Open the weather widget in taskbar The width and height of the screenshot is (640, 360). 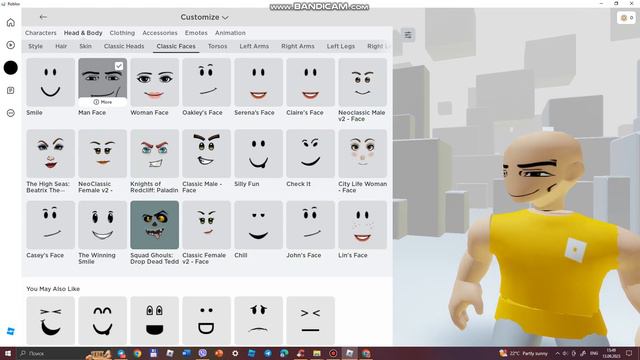click(524, 353)
